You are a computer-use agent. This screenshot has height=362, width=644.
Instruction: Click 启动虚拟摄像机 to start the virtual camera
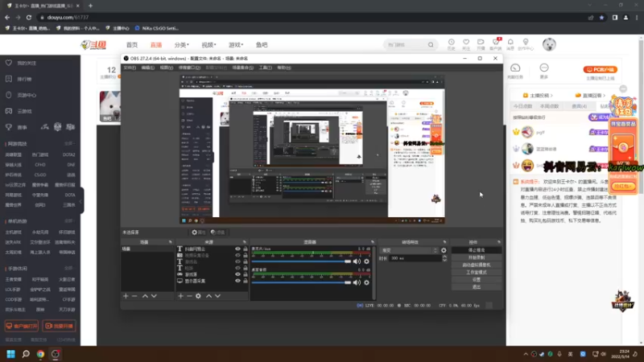tap(477, 265)
